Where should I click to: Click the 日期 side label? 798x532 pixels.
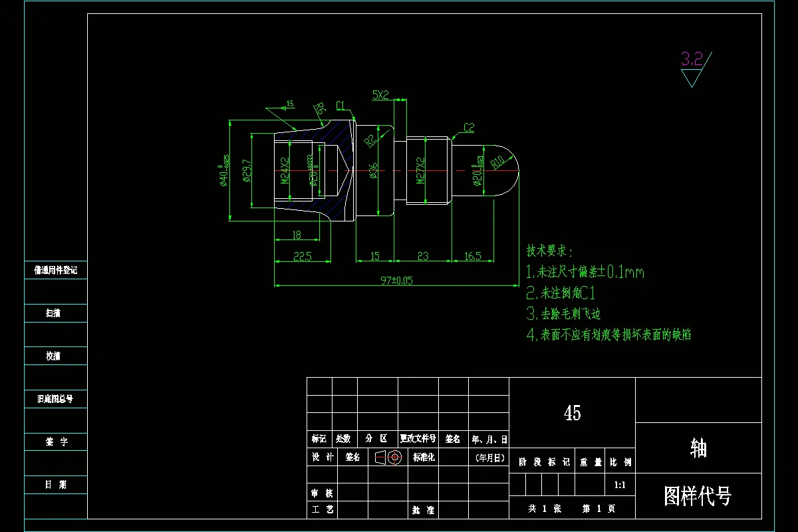pyautogui.click(x=56, y=485)
